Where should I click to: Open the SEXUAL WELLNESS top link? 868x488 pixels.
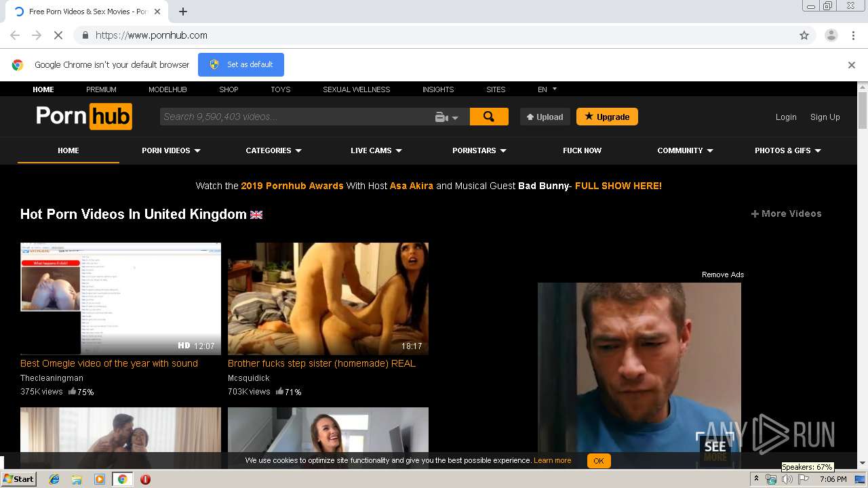point(357,89)
